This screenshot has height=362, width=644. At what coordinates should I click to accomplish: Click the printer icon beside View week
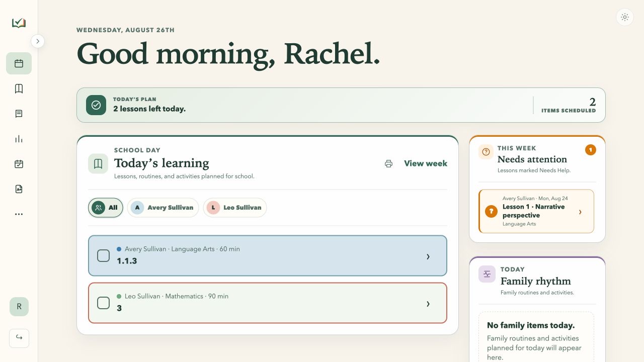388,163
